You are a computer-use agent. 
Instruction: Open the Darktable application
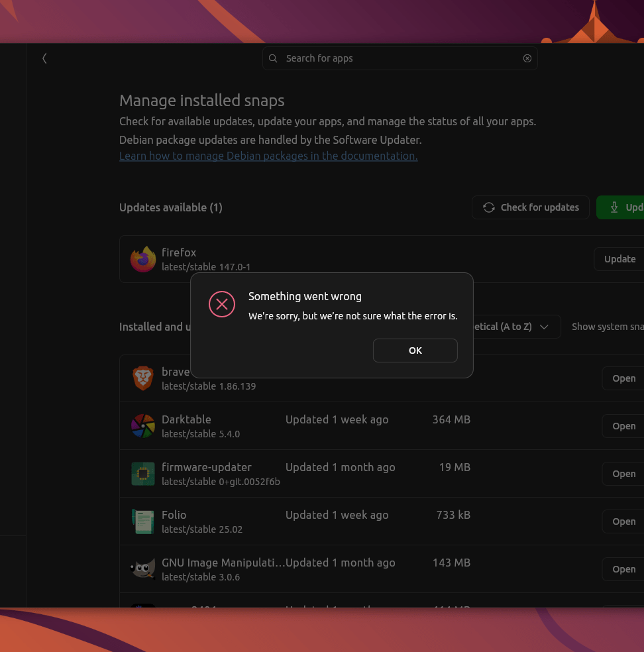(x=623, y=426)
